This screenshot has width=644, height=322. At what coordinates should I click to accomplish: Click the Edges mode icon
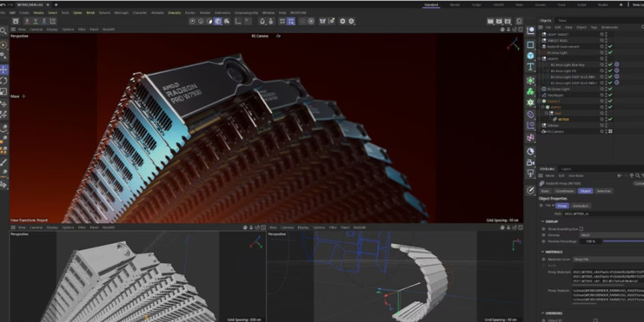pos(201,21)
